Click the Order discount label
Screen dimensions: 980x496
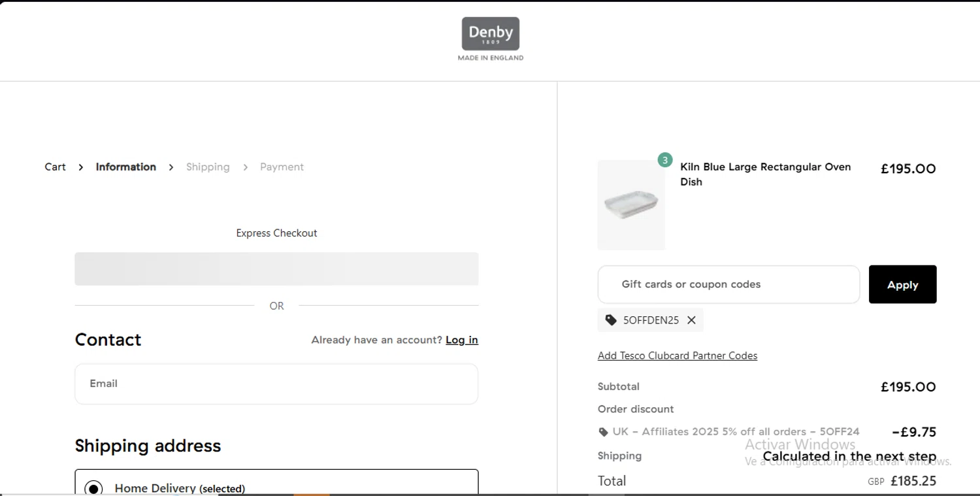tap(636, 409)
